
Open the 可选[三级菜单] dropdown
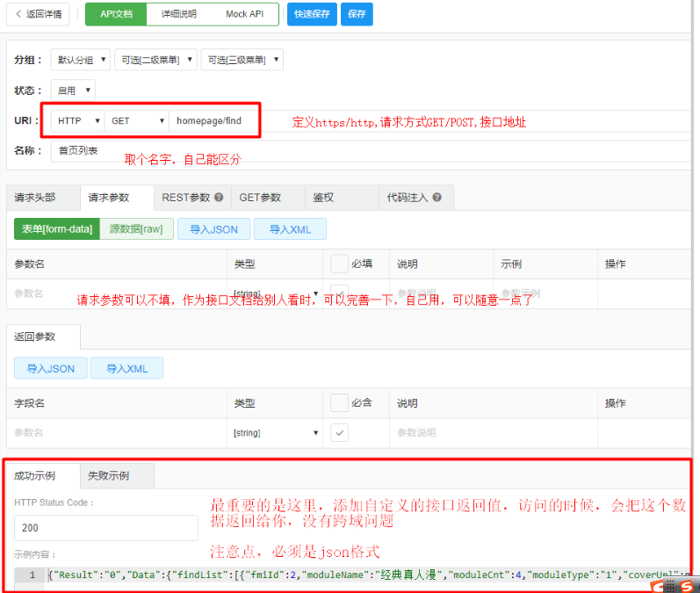(x=242, y=60)
